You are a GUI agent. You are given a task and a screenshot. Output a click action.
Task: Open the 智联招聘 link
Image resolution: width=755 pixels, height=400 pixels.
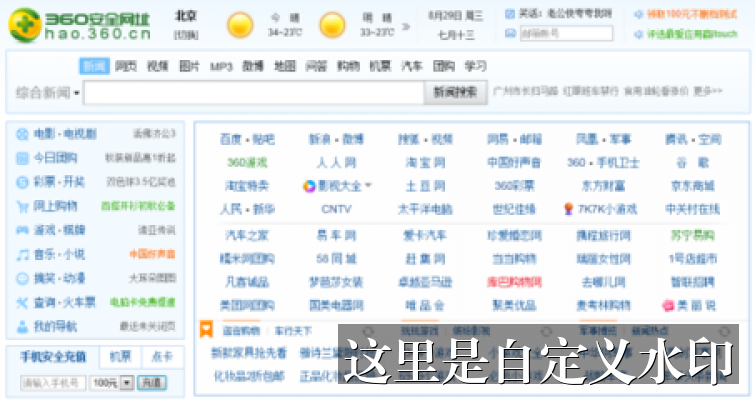[x=692, y=282]
